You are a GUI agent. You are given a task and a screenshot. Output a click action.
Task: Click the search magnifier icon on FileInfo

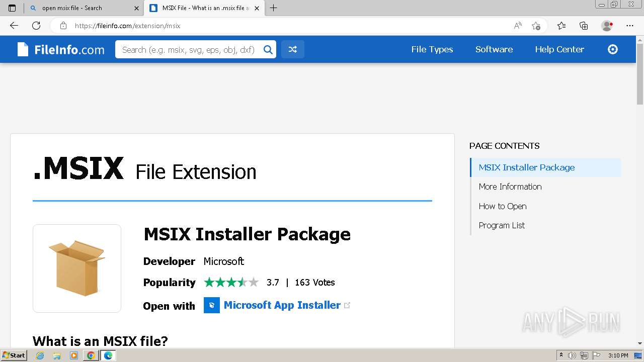tap(268, 49)
